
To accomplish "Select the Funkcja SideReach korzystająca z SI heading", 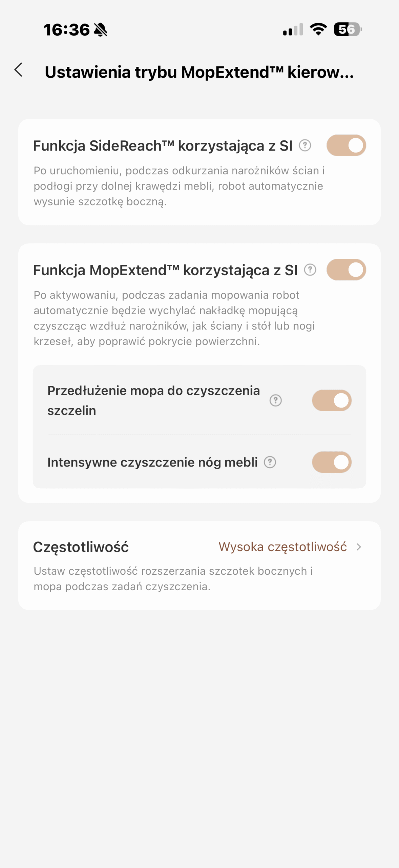I will pyautogui.click(x=163, y=146).
